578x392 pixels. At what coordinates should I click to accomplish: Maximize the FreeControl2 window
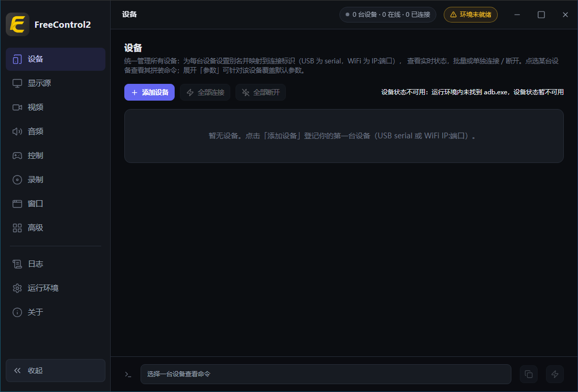coord(541,15)
